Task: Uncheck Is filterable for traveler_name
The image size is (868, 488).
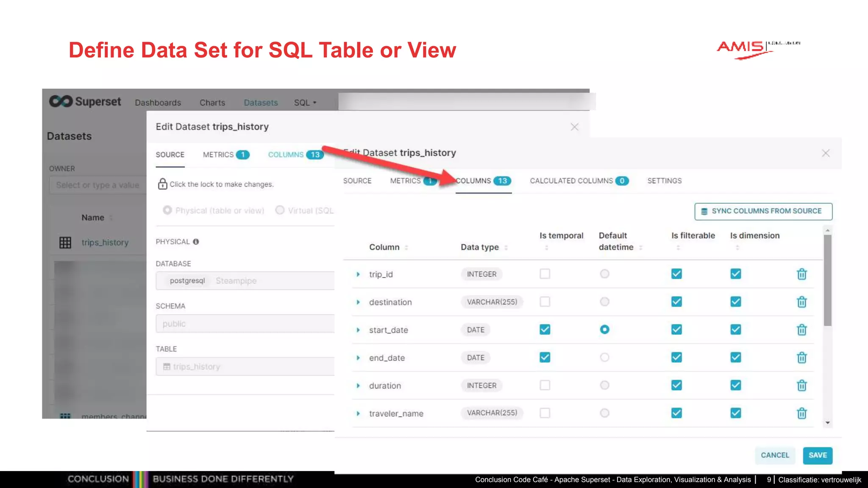Action: (x=676, y=413)
